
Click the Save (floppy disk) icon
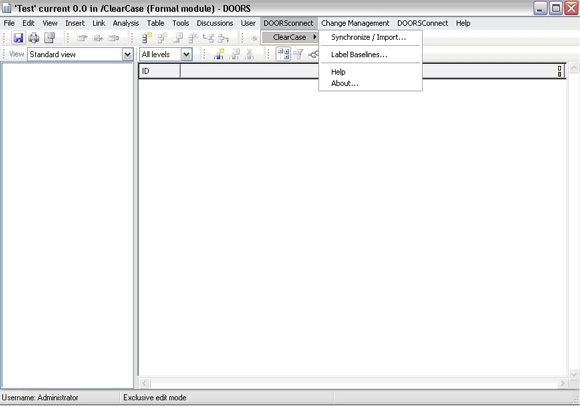(x=18, y=37)
